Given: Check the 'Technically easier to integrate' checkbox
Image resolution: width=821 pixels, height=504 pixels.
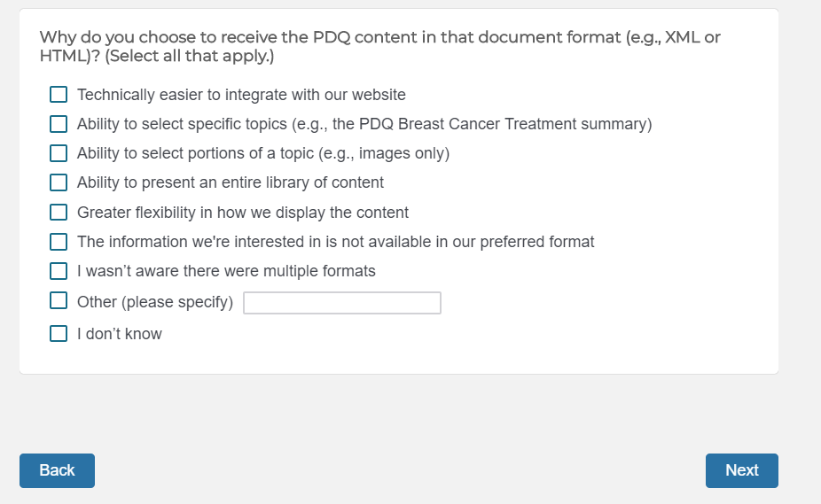Looking at the screenshot, I should click(x=59, y=95).
